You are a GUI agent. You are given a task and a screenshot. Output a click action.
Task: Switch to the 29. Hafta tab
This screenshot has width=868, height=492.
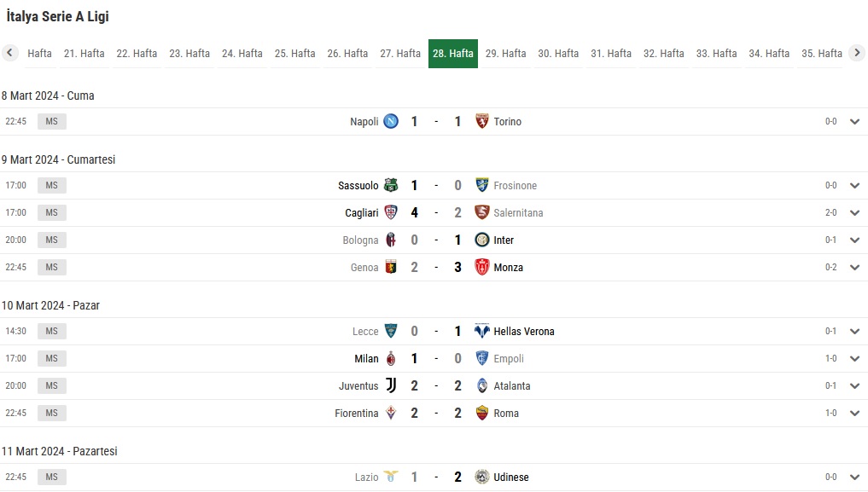[x=505, y=54]
